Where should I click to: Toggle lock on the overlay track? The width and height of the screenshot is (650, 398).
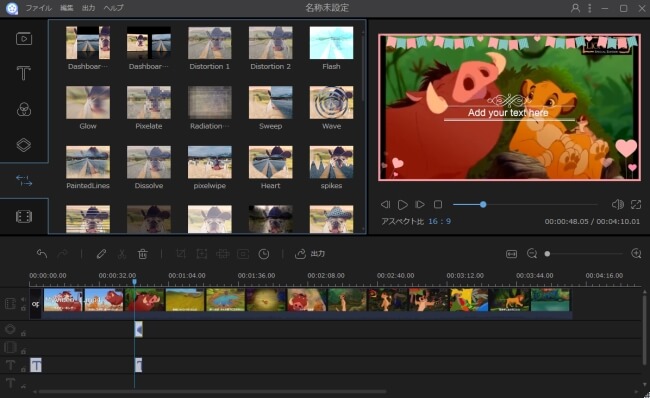click(x=23, y=351)
